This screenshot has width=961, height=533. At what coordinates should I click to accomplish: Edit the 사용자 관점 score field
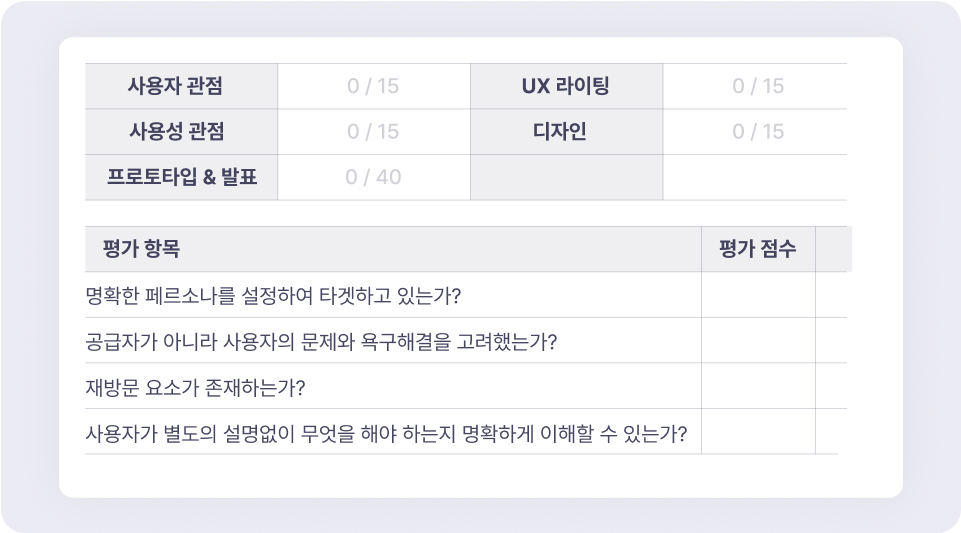pyautogui.click(x=373, y=86)
